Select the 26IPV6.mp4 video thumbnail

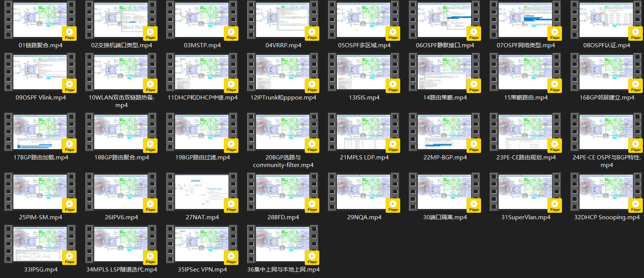pos(121,192)
